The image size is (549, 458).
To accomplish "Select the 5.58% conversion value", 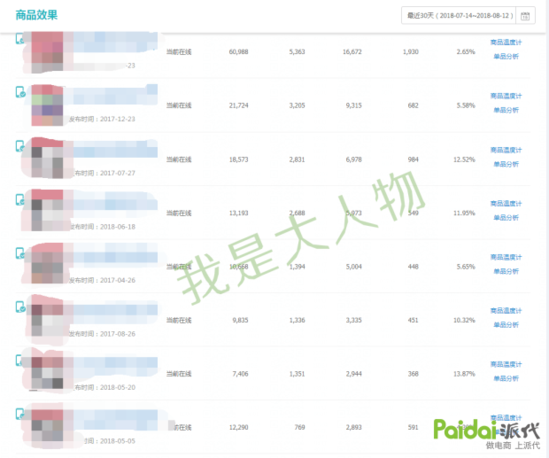I will [x=466, y=105].
